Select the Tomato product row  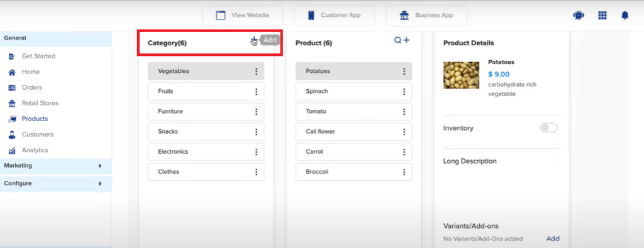(x=353, y=112)
